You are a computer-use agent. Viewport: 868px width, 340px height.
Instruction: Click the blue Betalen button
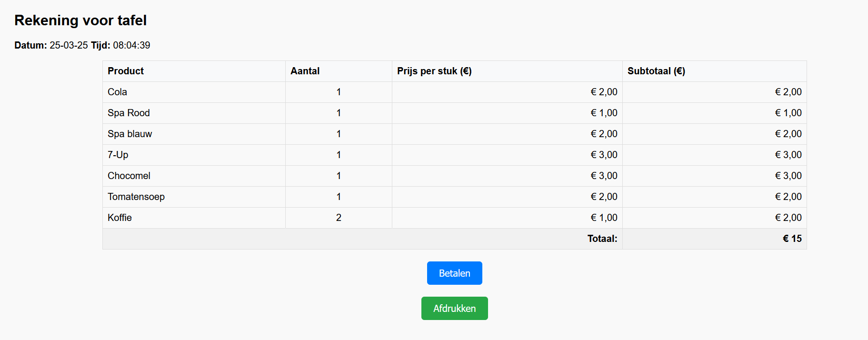(454, 273)
